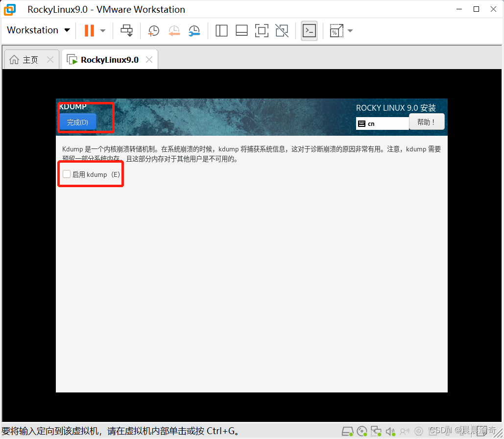Expand the display stretch dropdown arrow
The image size is (504, 439).
tap(350, 31)
